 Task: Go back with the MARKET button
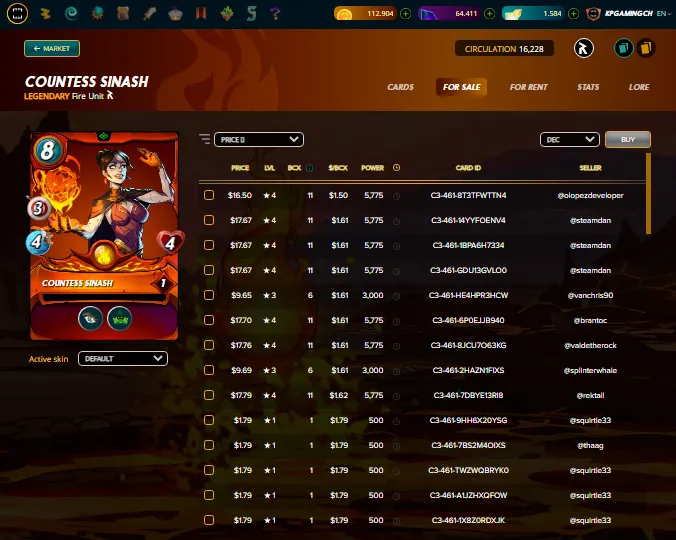click(52, 48)
